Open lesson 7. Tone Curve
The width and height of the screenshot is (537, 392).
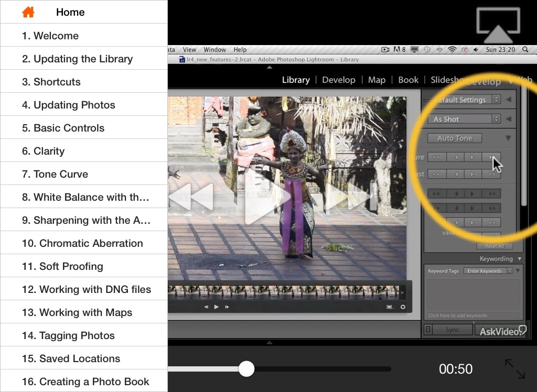(84, 173)
